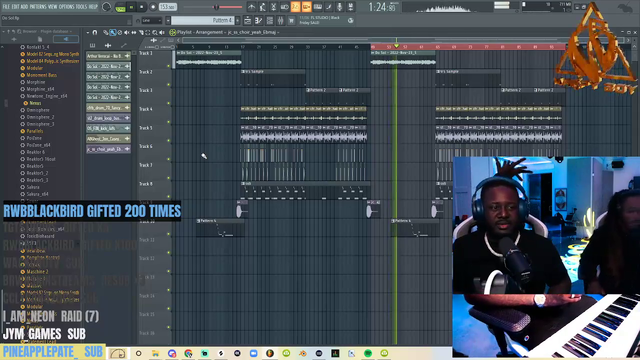
Task: Mute Track 1 using its green dot
Action: click(x=169, y=66)
